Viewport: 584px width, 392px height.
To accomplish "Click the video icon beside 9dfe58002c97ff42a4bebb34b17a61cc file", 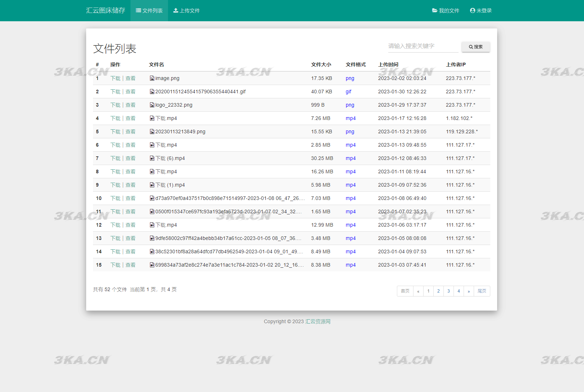I will point(152,238).
